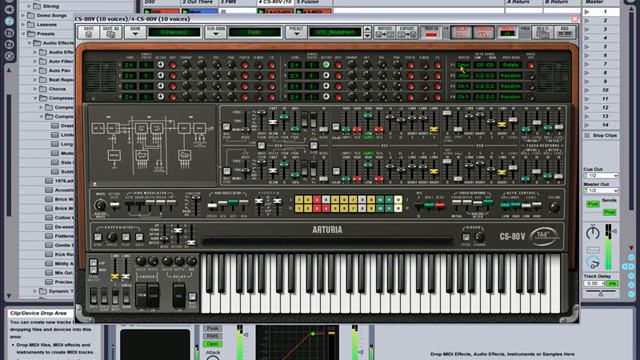640x360 pixels.
Task: Click the Track Delay ms button
Action: (612, 283)
